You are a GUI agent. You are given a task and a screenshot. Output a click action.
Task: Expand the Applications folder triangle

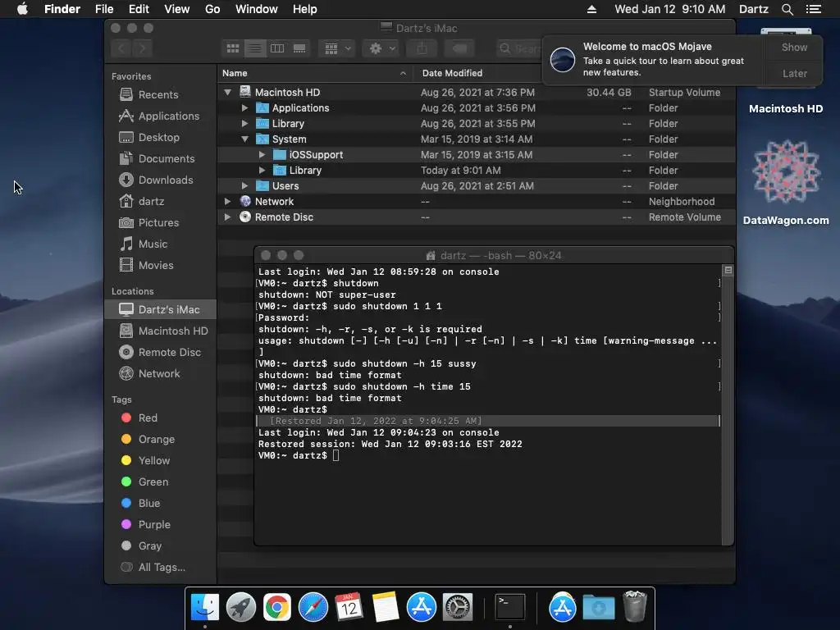tap(244, 107)
